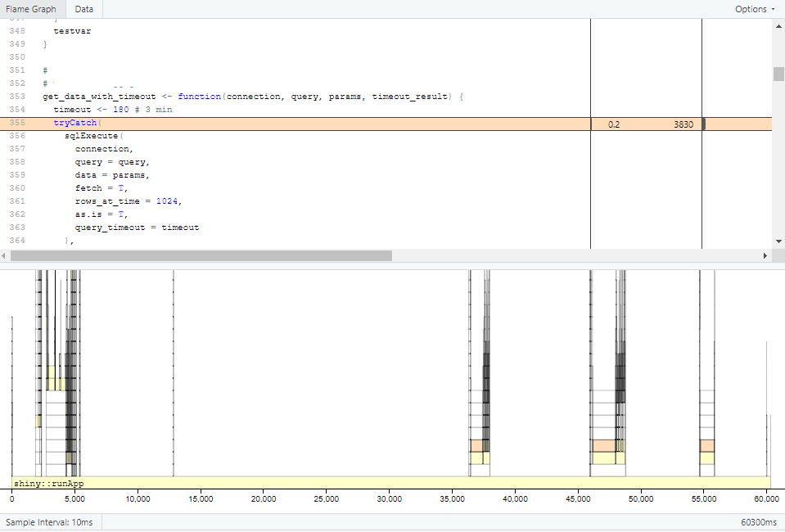Click the horizontal scrollbar right arrow
Image resolution: width=785 pixels, height=532 pixels.
click(x=765, y=255)
